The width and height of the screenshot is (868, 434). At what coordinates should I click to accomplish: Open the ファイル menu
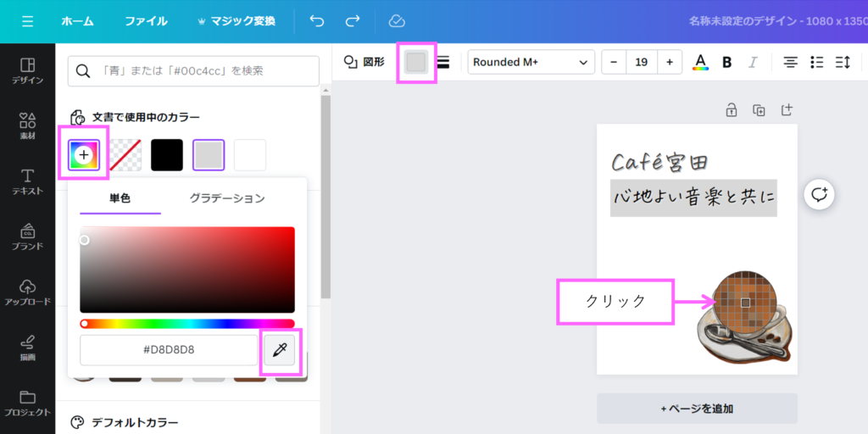click(146, 21)
